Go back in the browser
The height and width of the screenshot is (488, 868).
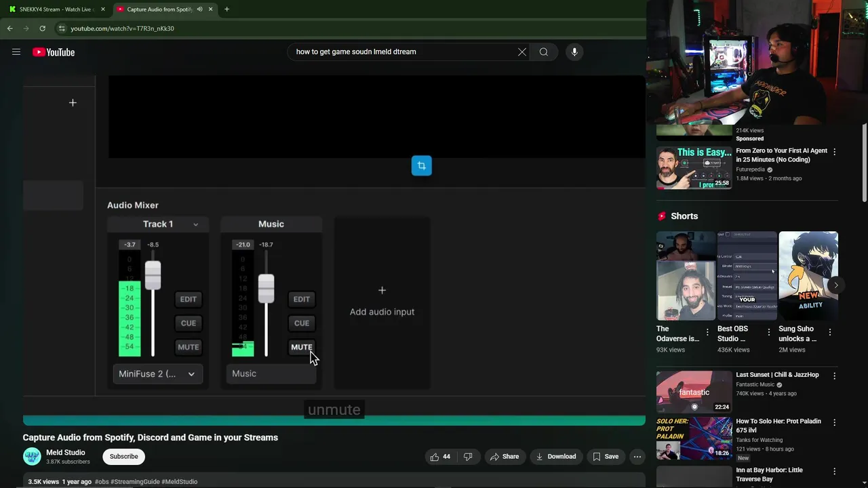[9, 28]
